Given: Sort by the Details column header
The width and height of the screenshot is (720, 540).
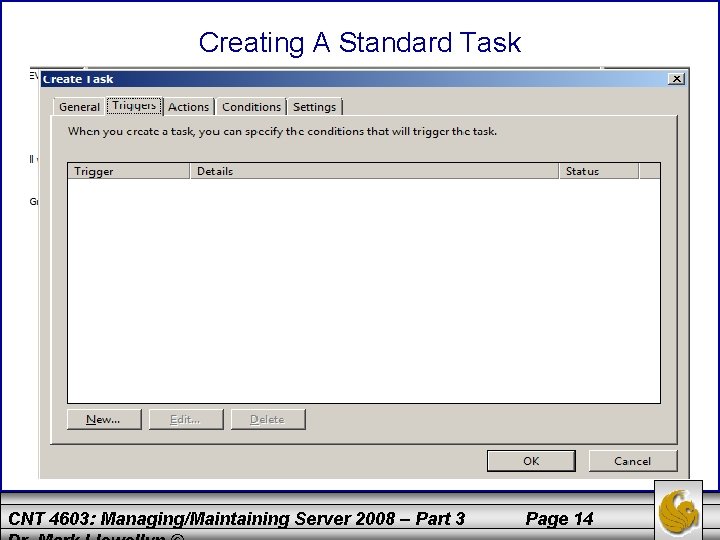Looking at the screenshot, I should pyautogui.click(x=374, y=171).
